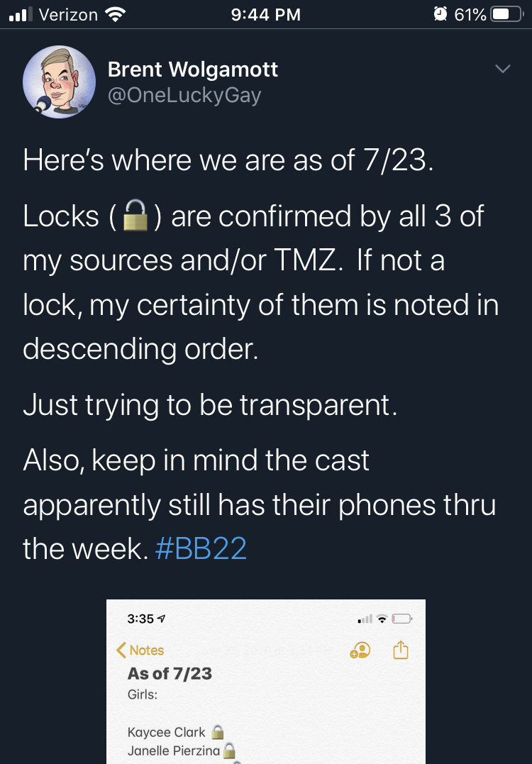
Task: Expand the tweet options chevron
Action: (x=502, y=69)
